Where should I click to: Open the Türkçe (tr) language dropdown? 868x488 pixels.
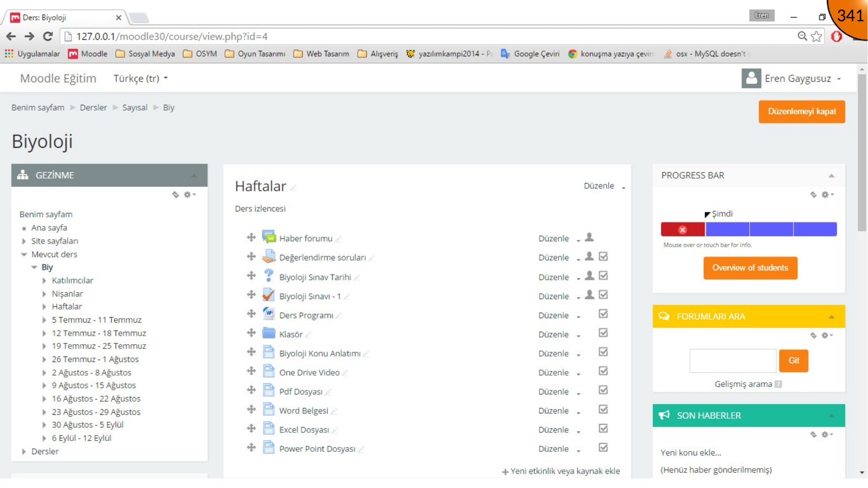[141, 79]
